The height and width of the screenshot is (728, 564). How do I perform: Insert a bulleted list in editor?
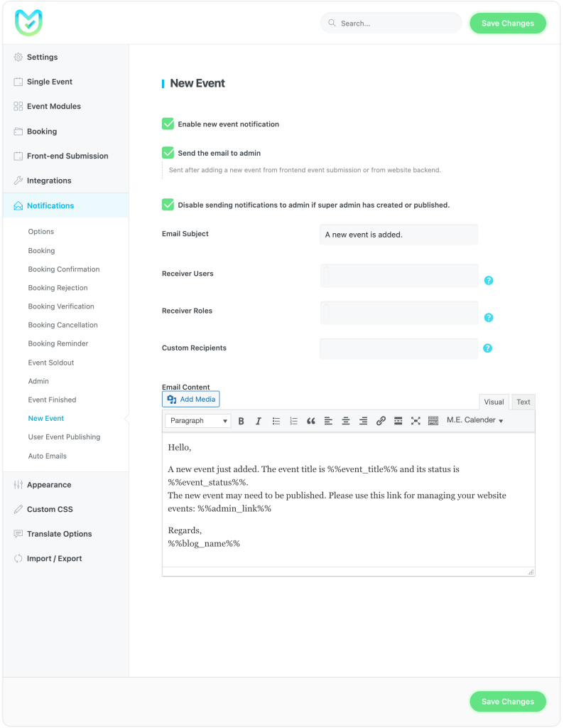(276, 421)
